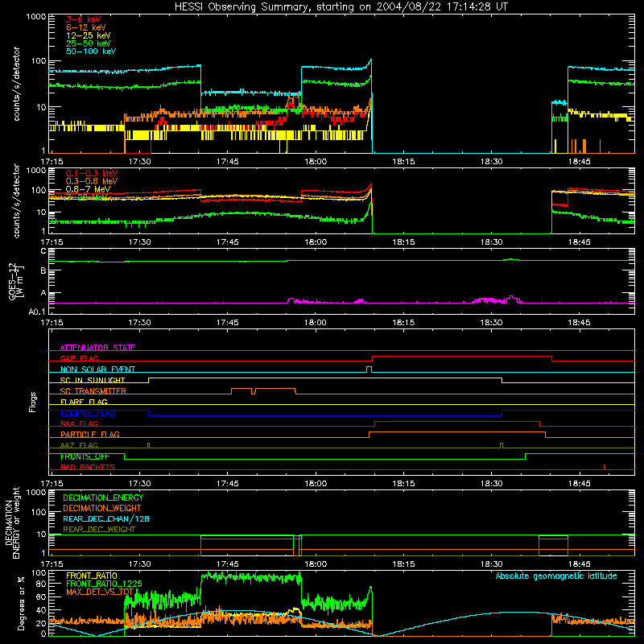Click the FRONT_RATIO_1225 legend label
644x644 pixels.
105,584
